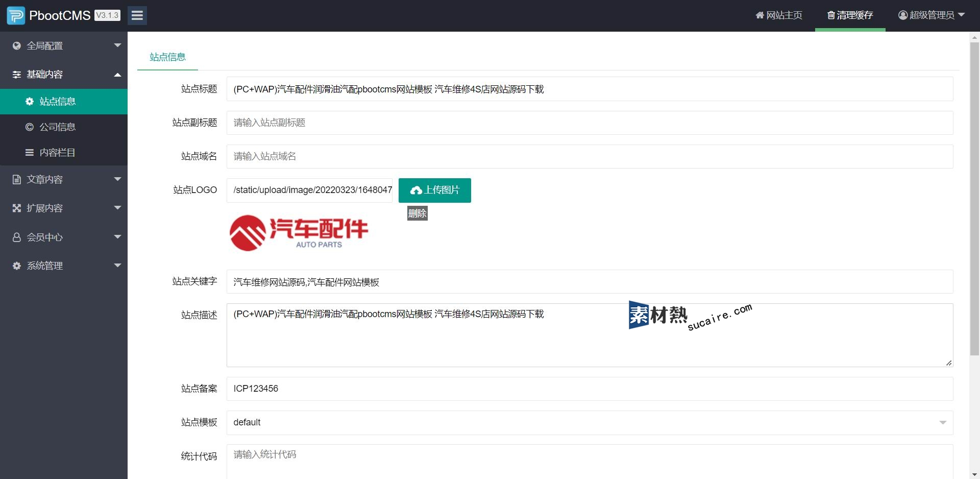Toggle sidebar with hamburger menu button

click(x=137, y=15)
